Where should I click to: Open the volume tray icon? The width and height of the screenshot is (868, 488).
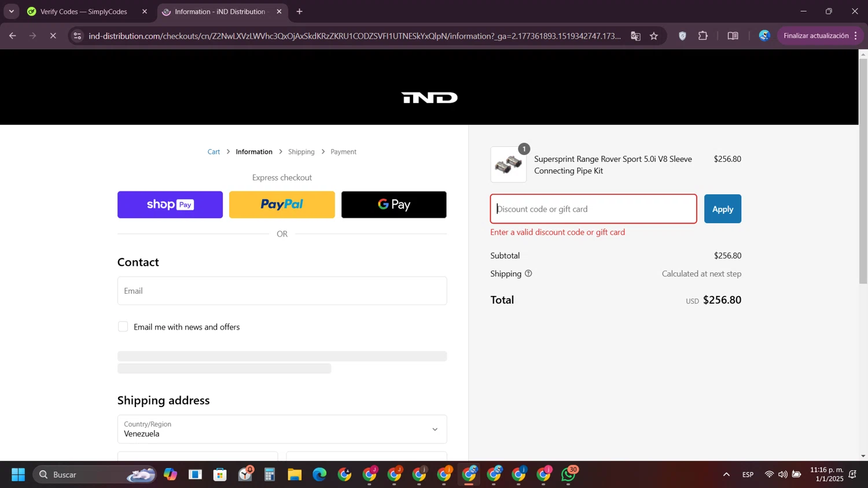[x=783, y=475]
